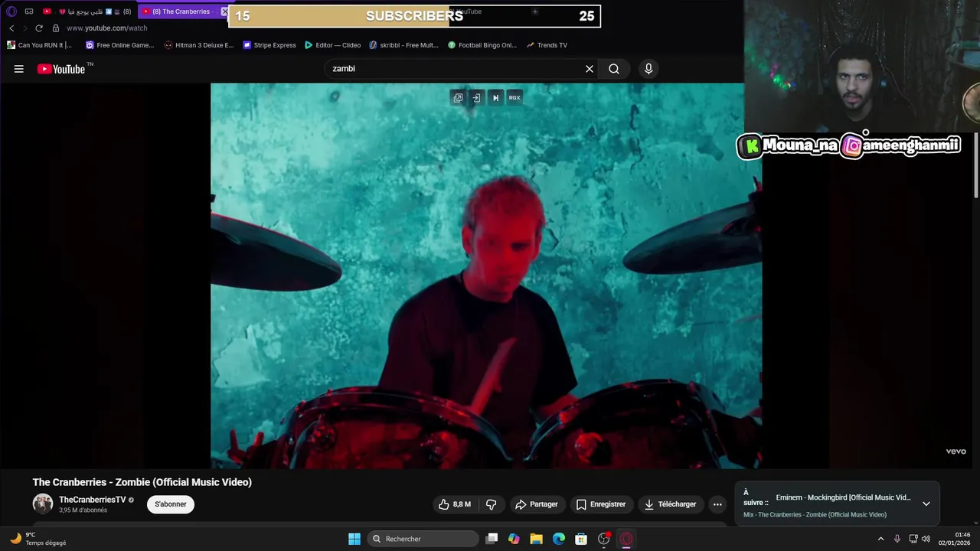Expand the À suivre mix panel chevron

click(x=926, y=504)
